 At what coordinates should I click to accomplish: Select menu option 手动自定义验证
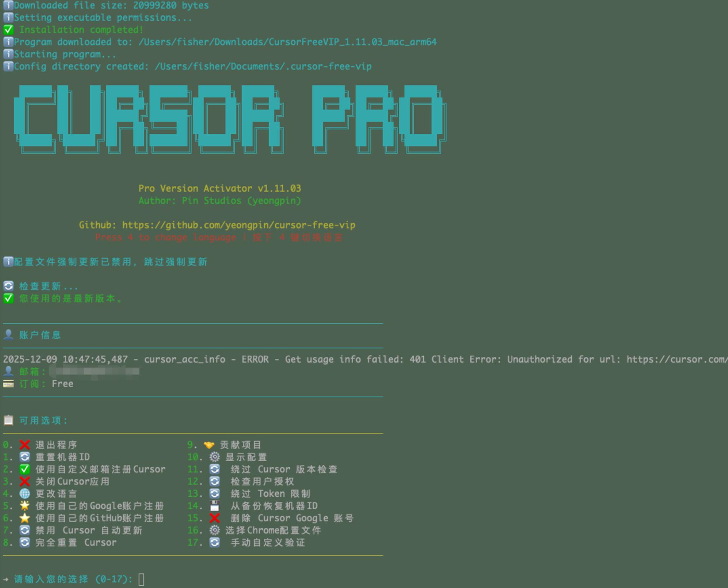(x=268, y=543)
